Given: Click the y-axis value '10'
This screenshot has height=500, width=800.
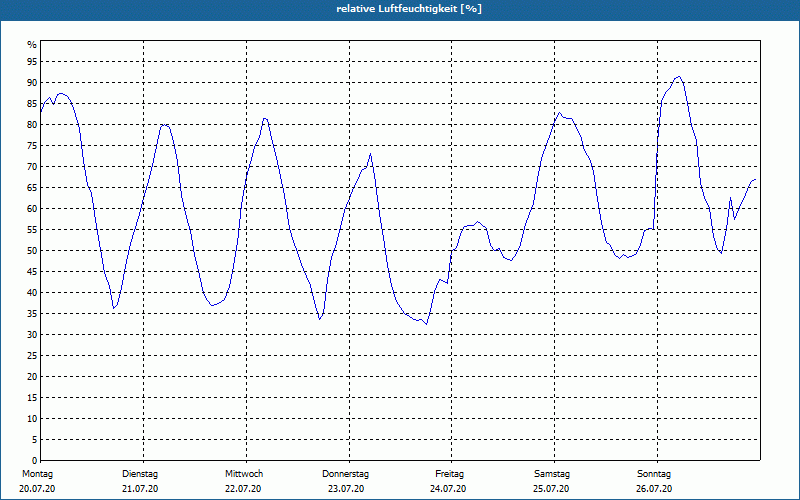Looking at the screenshot, I should coord(32,419).
